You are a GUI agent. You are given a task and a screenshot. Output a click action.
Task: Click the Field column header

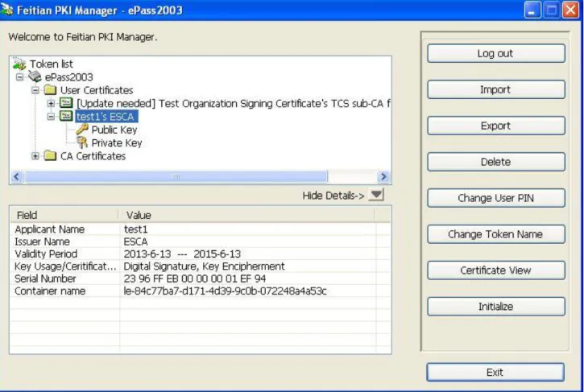pyautogui.click(x=64, y=215)
